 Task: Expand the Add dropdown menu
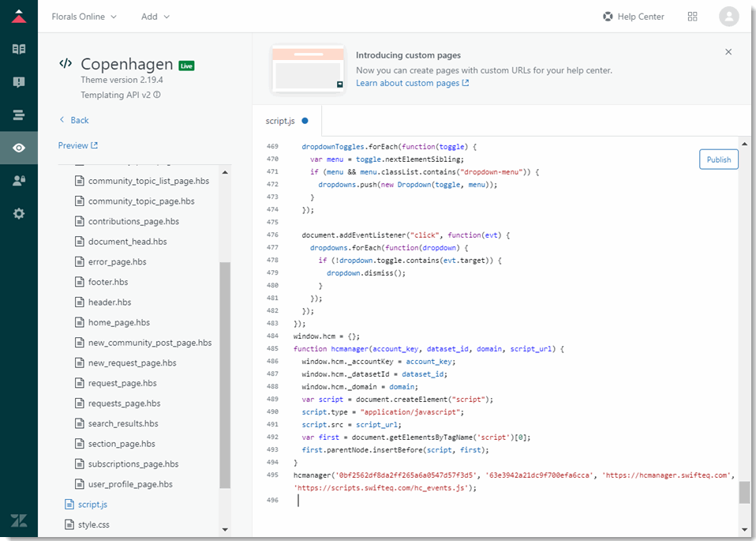pos(155,17)
